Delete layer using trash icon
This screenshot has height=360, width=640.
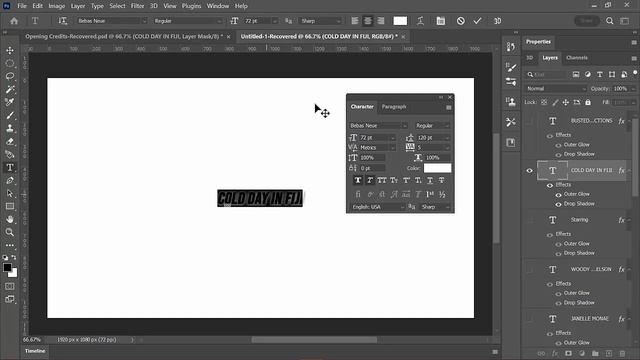pyautogui.click(x=622, y=353)
